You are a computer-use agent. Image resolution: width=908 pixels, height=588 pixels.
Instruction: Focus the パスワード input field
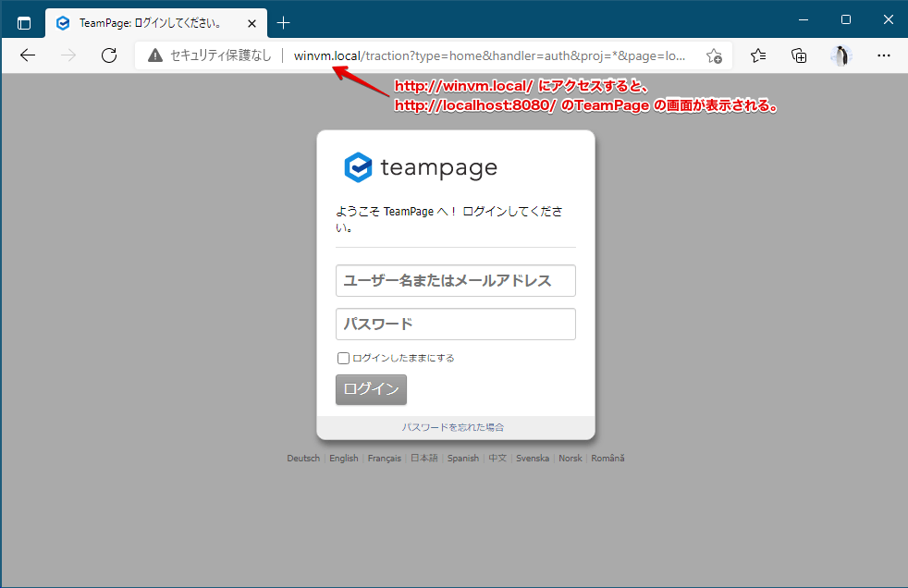[x=455, y=325]
